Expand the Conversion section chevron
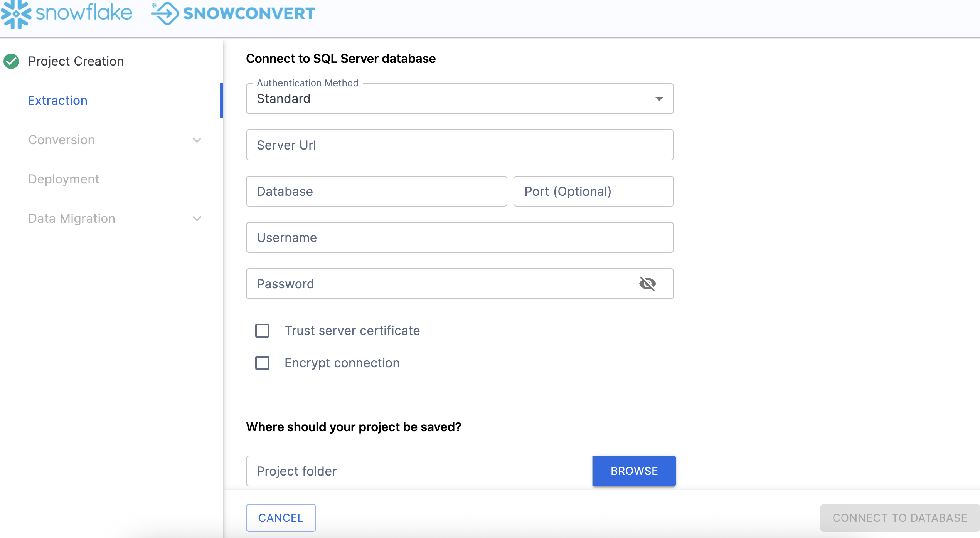This screenshot has width=980, height=538. point(197,140)
